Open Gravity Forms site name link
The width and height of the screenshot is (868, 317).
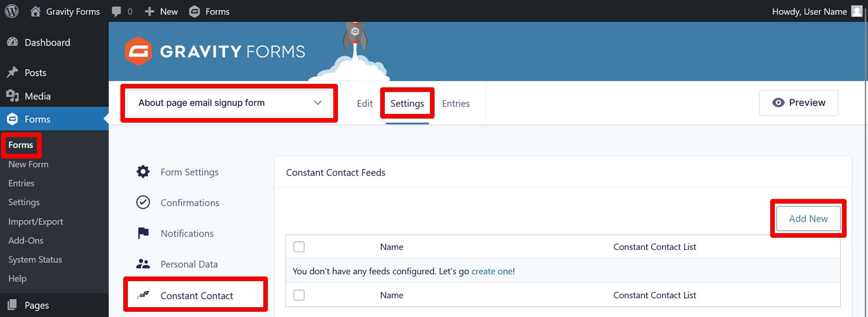[73, 12]
